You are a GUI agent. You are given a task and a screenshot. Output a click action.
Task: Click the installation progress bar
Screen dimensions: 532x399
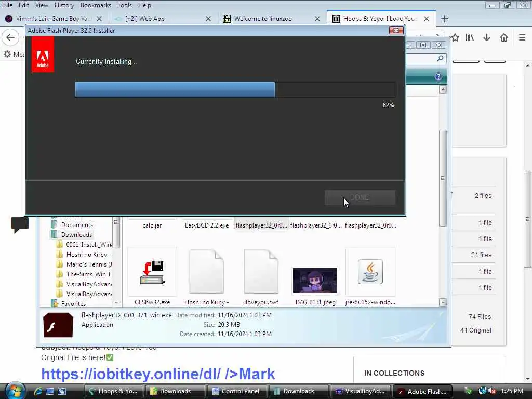coord(235,89)
